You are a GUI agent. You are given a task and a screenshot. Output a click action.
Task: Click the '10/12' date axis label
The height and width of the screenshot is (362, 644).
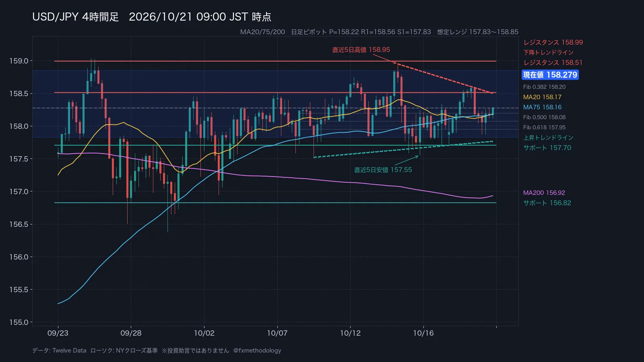(x=350, y=333)
